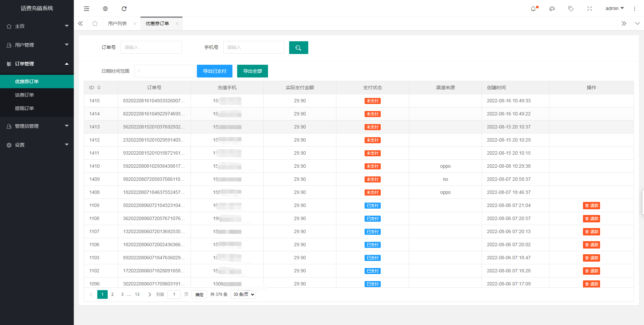Focus the go-to page number field
The height and width of the screenshot is (325, 644).
[x=174, y=294]
